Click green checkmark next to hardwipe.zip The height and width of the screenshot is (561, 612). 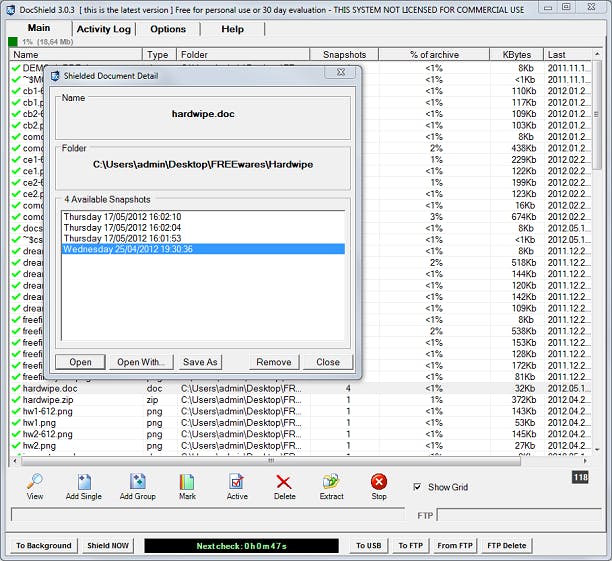point(16,400)
